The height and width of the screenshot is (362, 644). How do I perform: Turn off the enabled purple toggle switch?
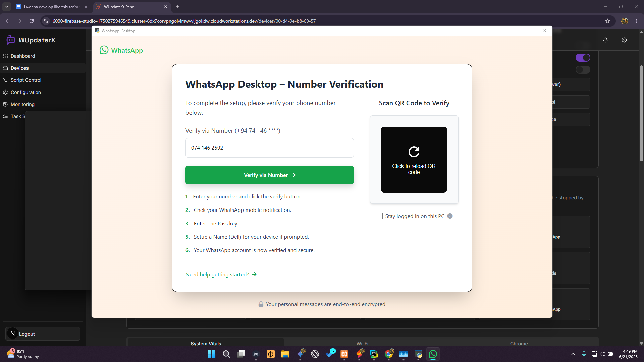coord(583,58)
